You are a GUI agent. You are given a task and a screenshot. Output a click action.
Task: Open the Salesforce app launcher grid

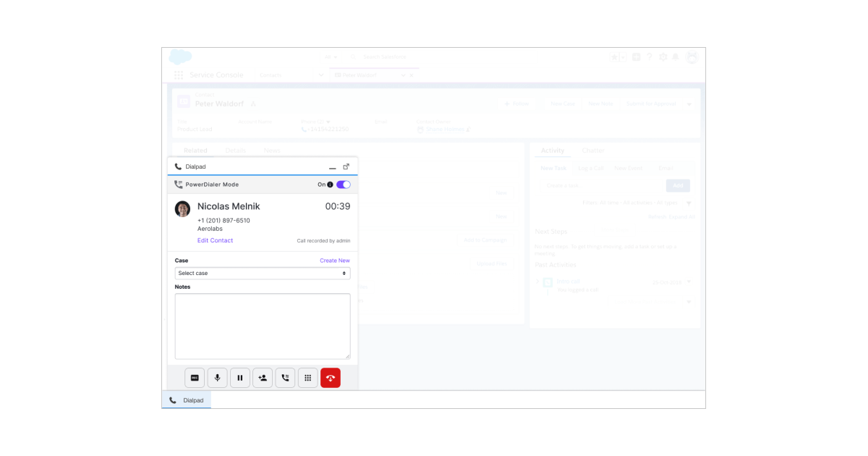[x=179, y=75]
